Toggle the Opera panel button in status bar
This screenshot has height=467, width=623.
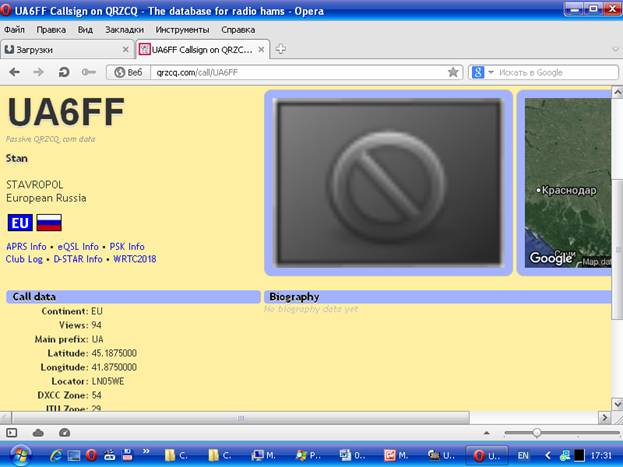point(12,433)
